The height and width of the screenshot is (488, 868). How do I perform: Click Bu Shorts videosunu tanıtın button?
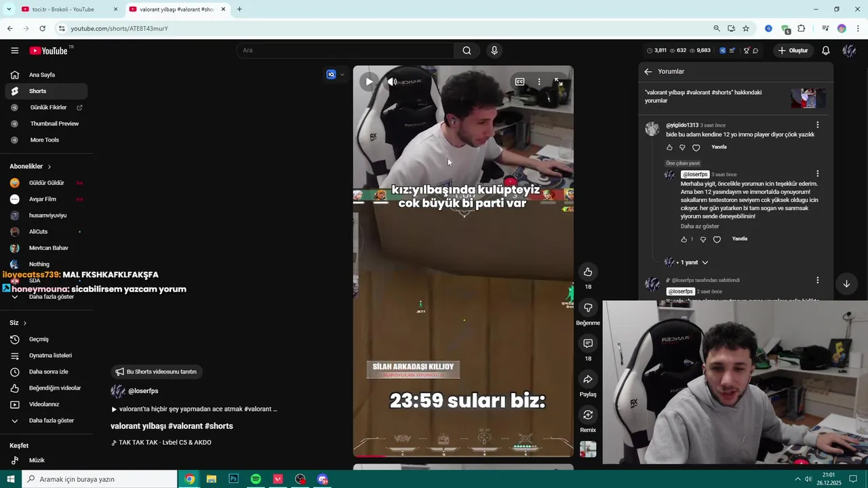pos(157,371)
